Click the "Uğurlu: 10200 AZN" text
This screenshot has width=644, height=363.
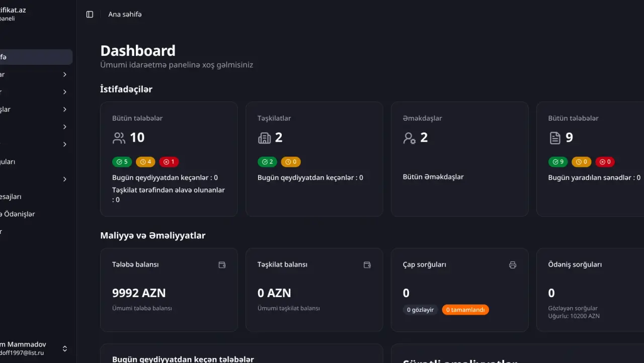[574, 316]
